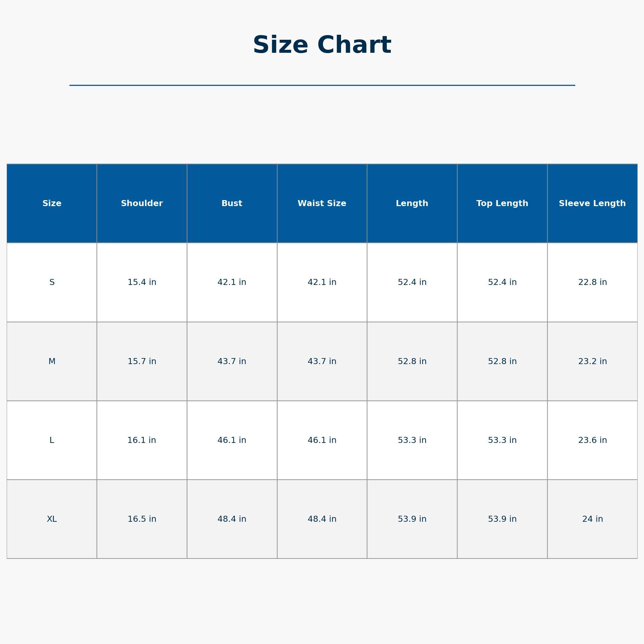The height and width of the screenshot is (644, 644).
Task: Select the Bust value for size L
Action: coord(232,440)
